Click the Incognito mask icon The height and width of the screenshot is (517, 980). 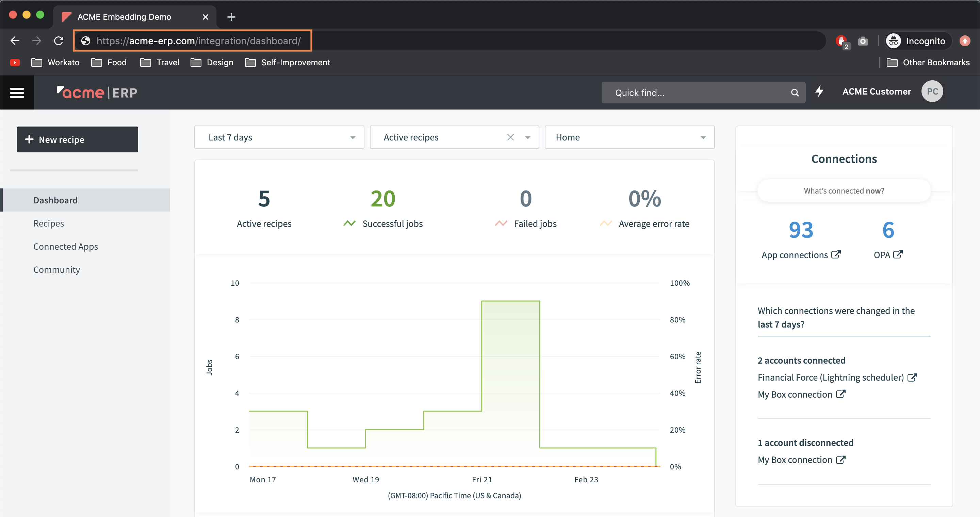[x=894, y=41]
